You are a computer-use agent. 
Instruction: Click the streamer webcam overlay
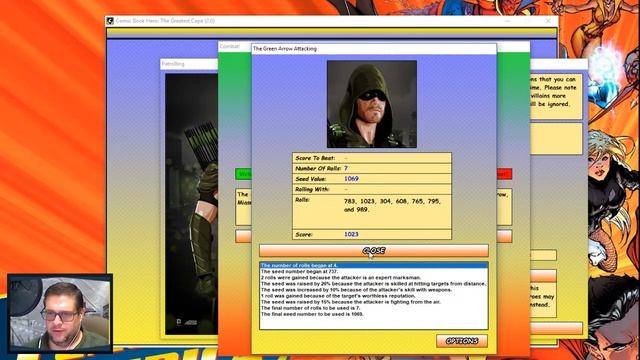coord(60,313)
